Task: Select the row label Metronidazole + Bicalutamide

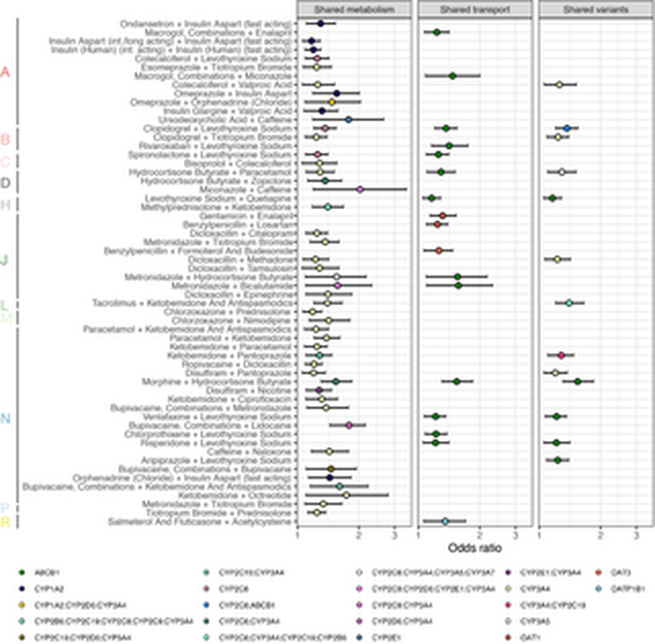Action: click(232, 286)
